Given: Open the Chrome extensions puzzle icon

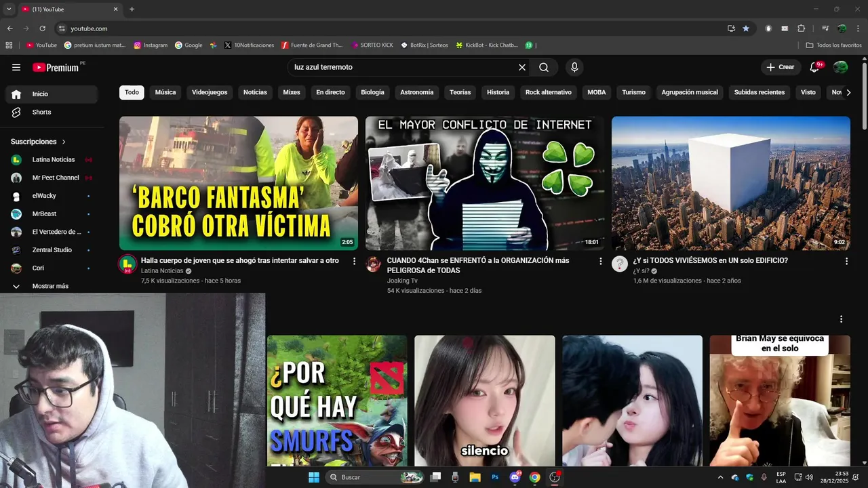Looking at the screenshot, I should (801, 28).
